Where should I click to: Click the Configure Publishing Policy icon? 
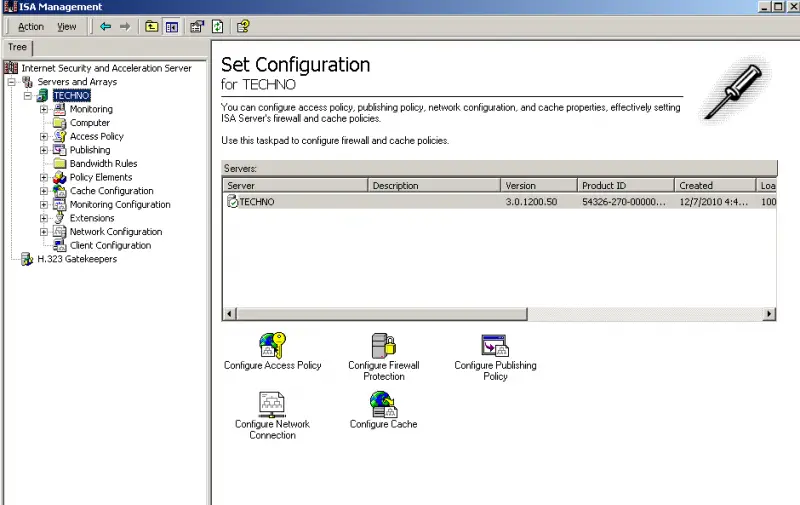point(495,345)
